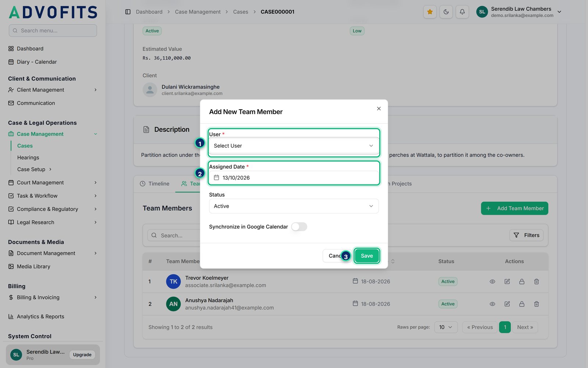This screenshot has height=368, width=588.
Task: Enable Synchronize in Google Calendar switch
Action: point(299,227)
